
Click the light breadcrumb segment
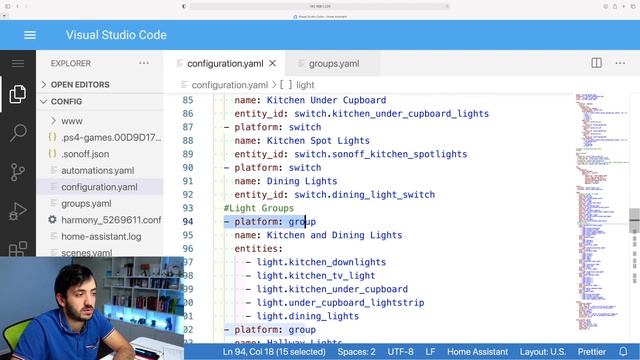tap(305, 85)
